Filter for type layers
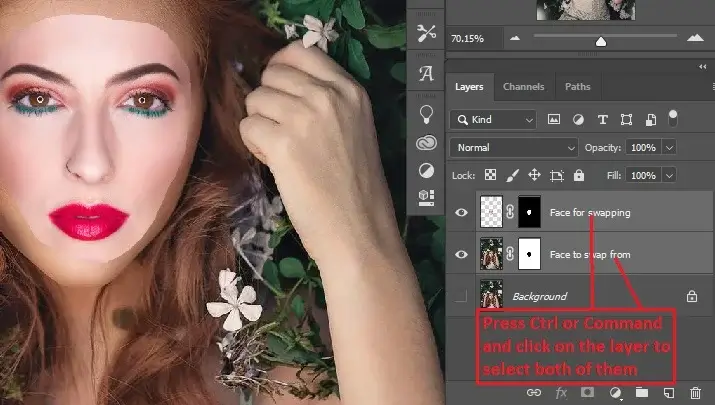 [x=602, y=119]
